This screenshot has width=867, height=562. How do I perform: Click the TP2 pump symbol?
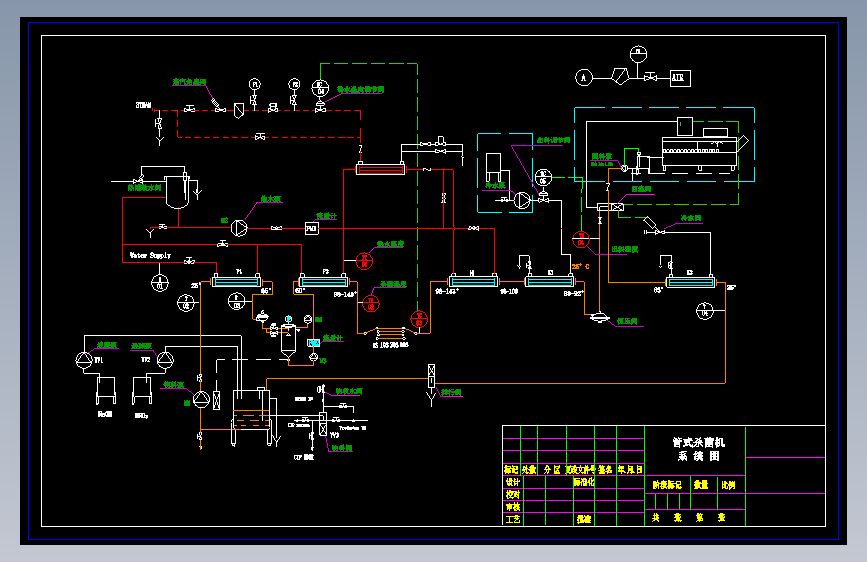[x=165, y=360]
